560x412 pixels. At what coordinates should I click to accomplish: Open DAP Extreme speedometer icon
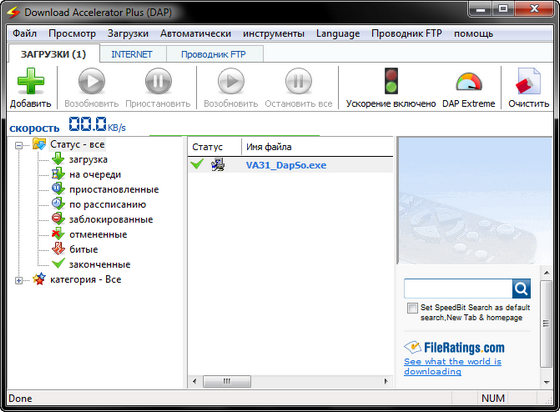click(469, 82)
